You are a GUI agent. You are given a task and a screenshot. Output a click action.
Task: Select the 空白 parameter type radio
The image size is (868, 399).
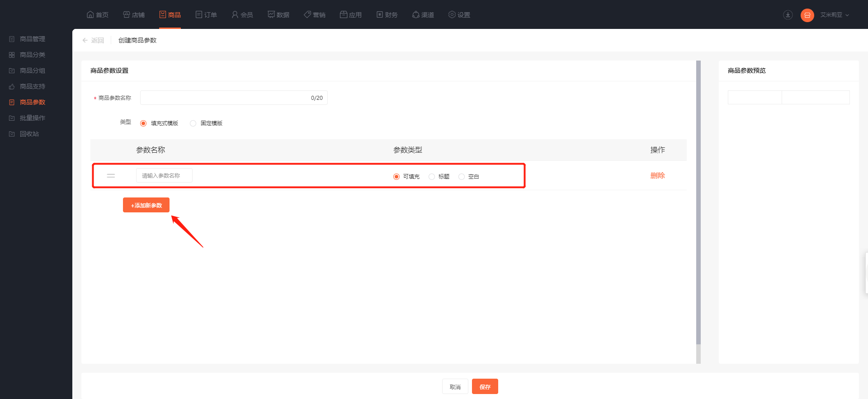click(462, 177)
